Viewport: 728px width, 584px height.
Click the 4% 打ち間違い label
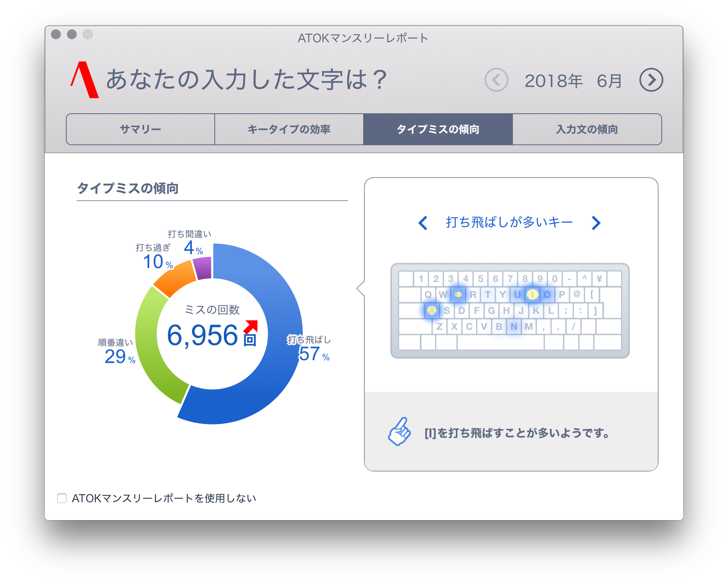(190, 243)
